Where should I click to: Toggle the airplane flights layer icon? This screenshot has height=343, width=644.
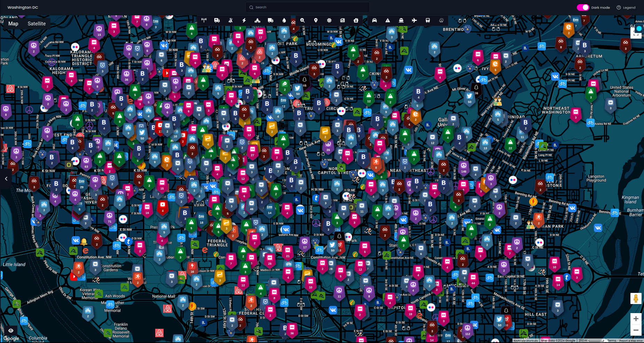[414, 21]
